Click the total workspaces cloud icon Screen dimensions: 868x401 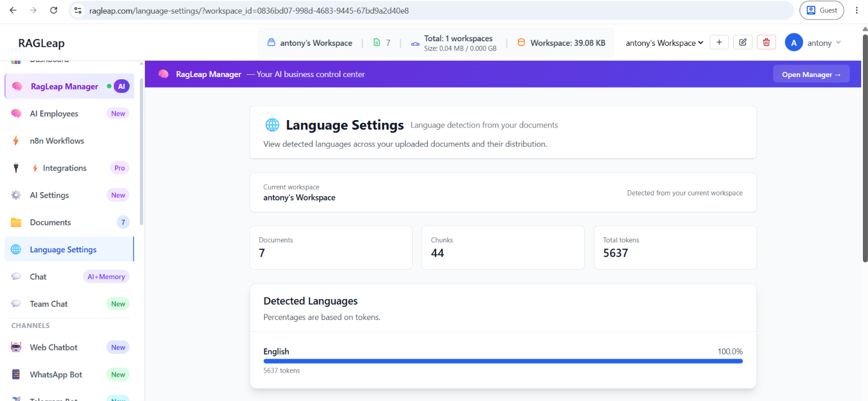(415, 43)
